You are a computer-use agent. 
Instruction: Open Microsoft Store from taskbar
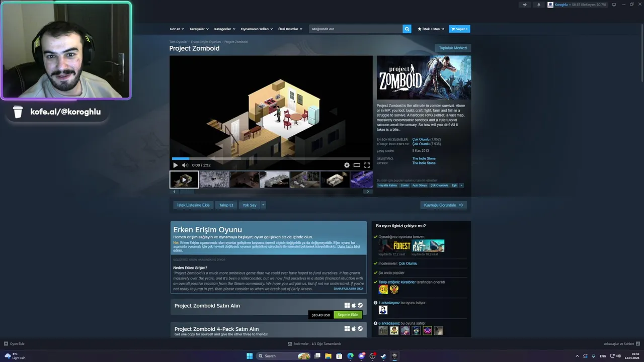339,356
